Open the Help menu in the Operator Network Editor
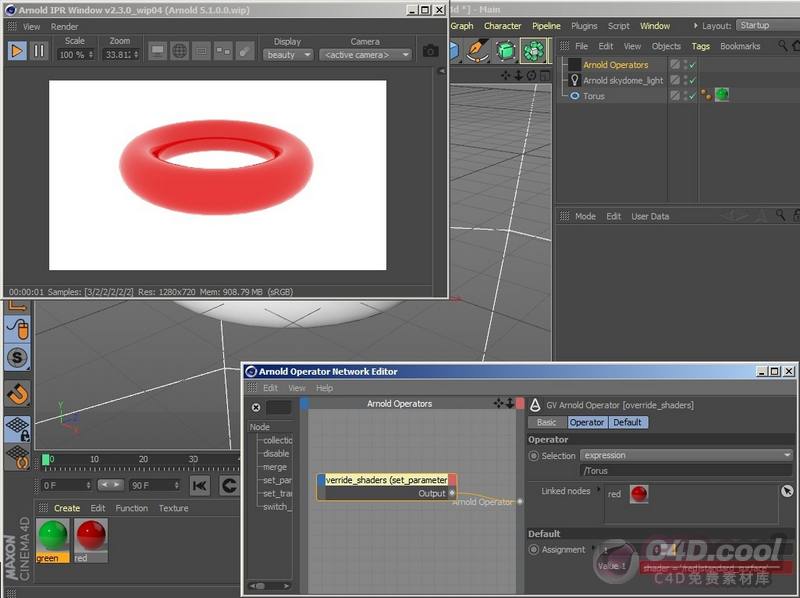Screen dimensions: 800x598 324,388
